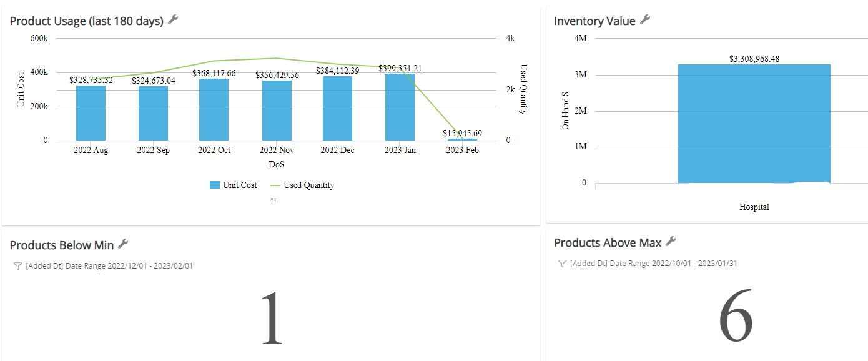Click the blue Unit Cost legend swatch
Viewport: 868px width, 361px height.
pyautogui.click(x=214, y=185)
